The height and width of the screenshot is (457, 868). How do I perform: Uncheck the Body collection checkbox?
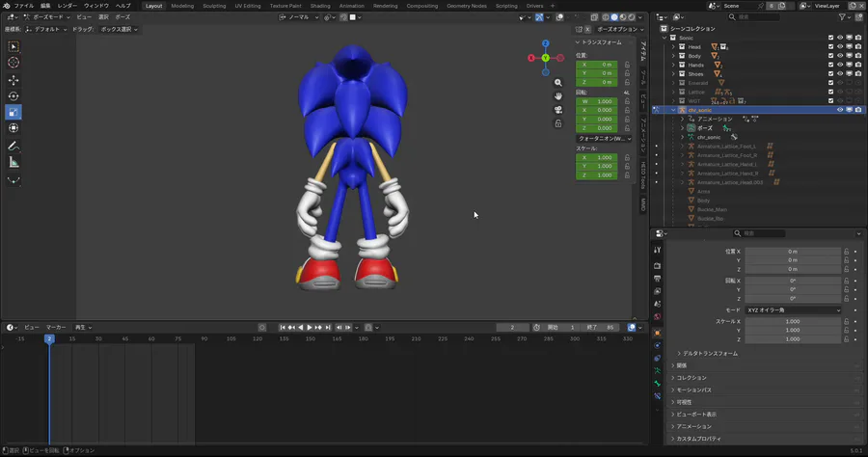click(830, 56)
